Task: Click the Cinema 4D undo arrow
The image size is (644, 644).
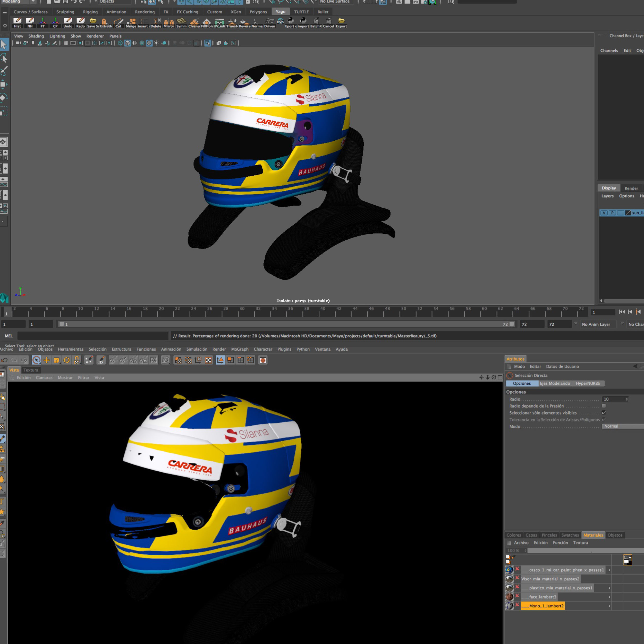Action: 4,360
